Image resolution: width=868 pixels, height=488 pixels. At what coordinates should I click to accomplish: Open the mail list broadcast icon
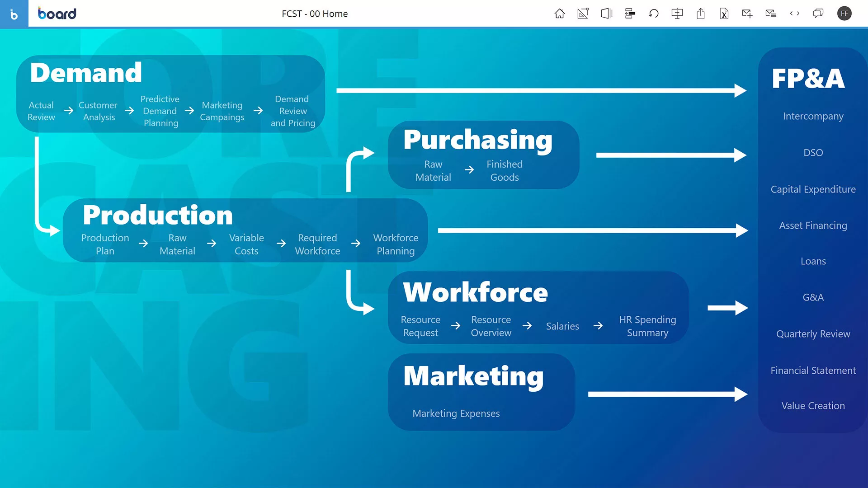click(771, 14)
